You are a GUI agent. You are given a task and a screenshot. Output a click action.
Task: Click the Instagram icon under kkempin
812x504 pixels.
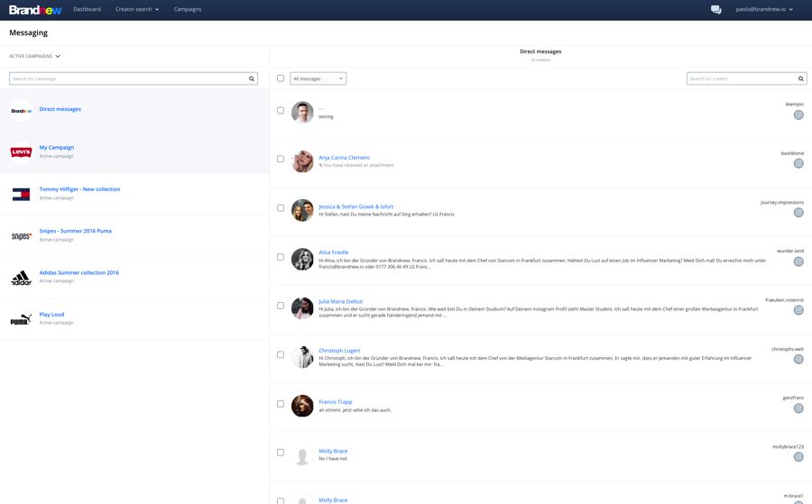pyautogui.click(x=798, y=115)
